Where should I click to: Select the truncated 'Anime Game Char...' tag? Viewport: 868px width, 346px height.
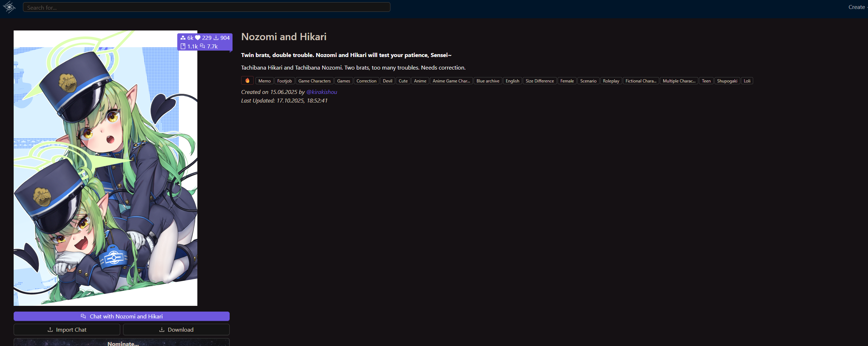tap(451, 81)
